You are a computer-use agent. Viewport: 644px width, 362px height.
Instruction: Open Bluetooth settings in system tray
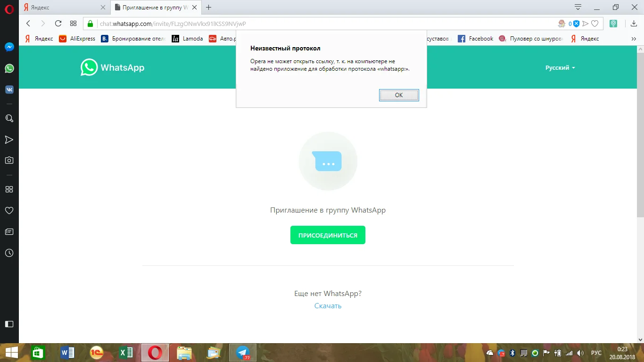click(512, 353)
